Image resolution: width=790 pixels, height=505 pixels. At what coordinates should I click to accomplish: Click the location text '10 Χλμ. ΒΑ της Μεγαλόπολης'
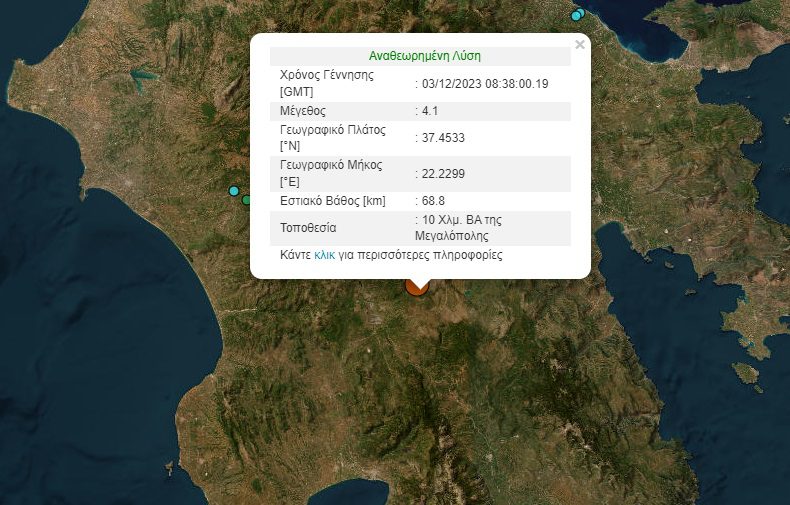[x=458, y=228]
